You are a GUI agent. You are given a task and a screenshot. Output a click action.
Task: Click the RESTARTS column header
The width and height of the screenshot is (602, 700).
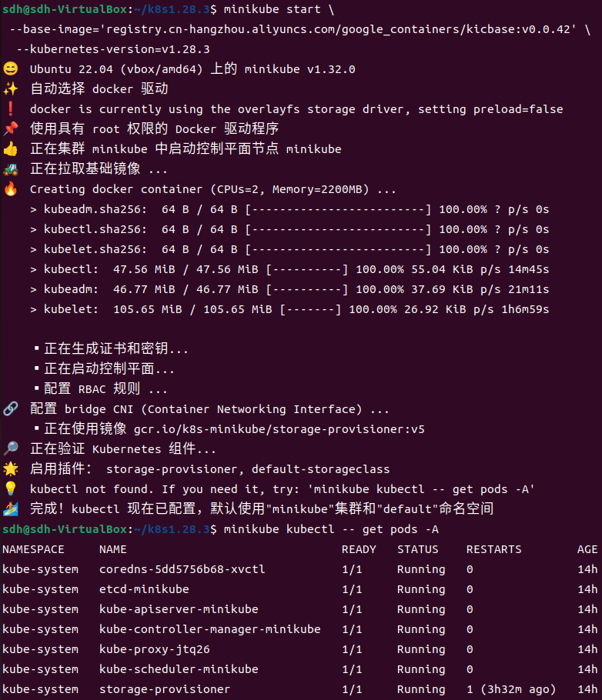tap(494, 549)
